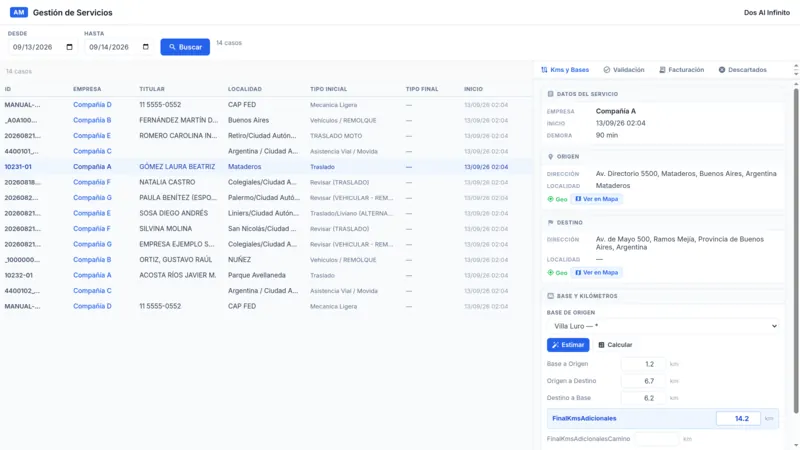The height and width of the screenshot is (450, 800).
Task: Open Compañía E link in SOSA DIEGO row
Action: [92, 213]
